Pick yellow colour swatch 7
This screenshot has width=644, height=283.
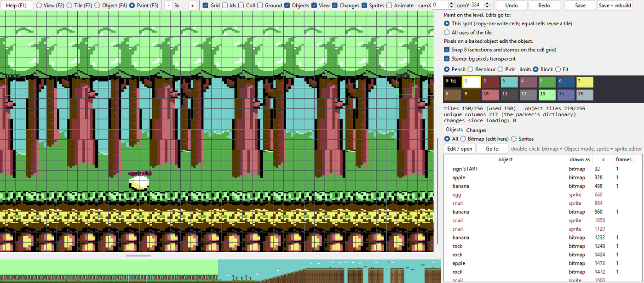coord(584,82)
